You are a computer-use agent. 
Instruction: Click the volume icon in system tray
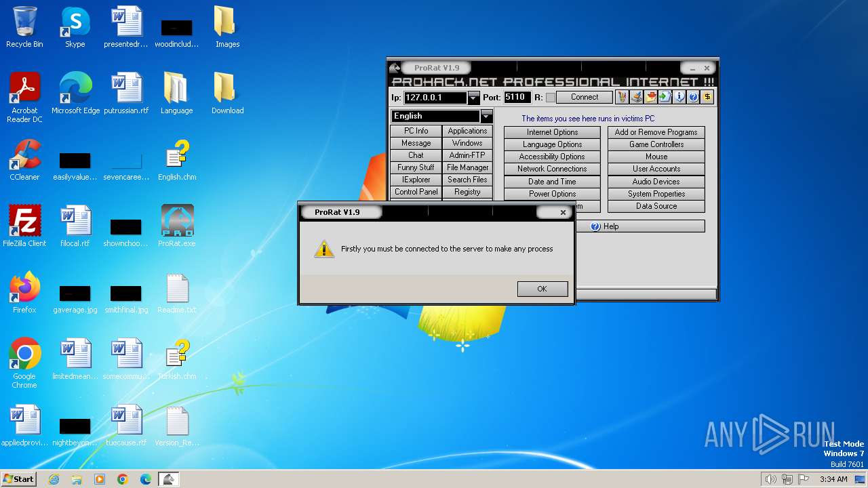click(770, 479)
